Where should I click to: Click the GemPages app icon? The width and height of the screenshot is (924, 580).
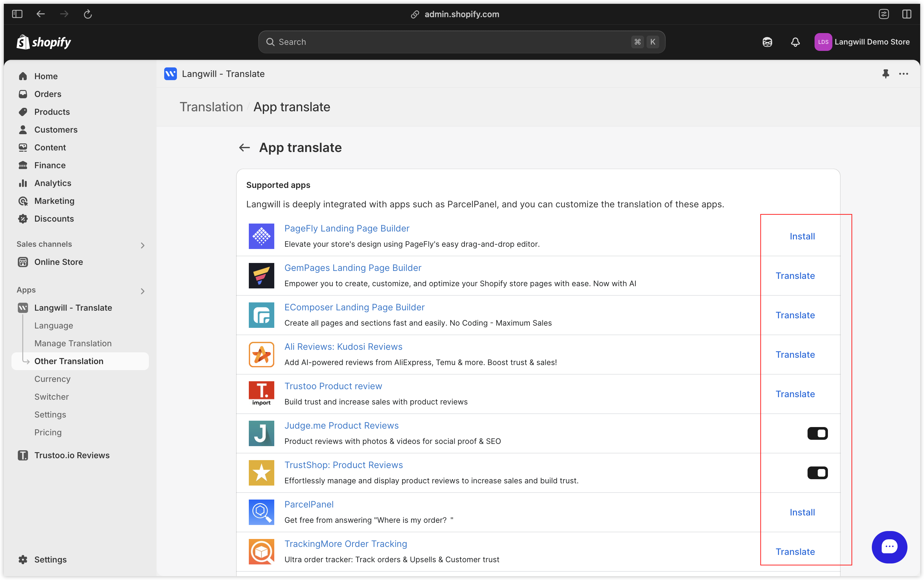261,275
